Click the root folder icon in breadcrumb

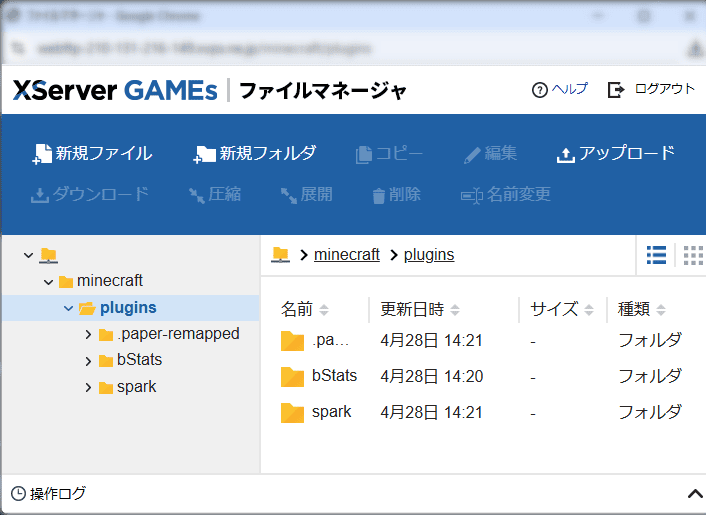pyautogui.click(x=281, y=254)
